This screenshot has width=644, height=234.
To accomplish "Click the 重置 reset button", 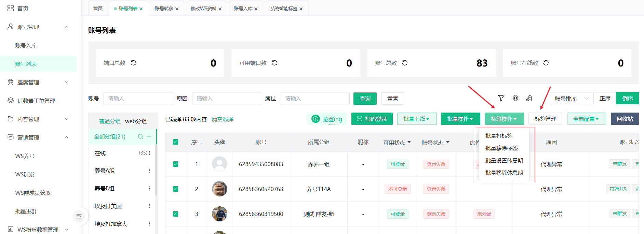I will [x=392, y=98].
